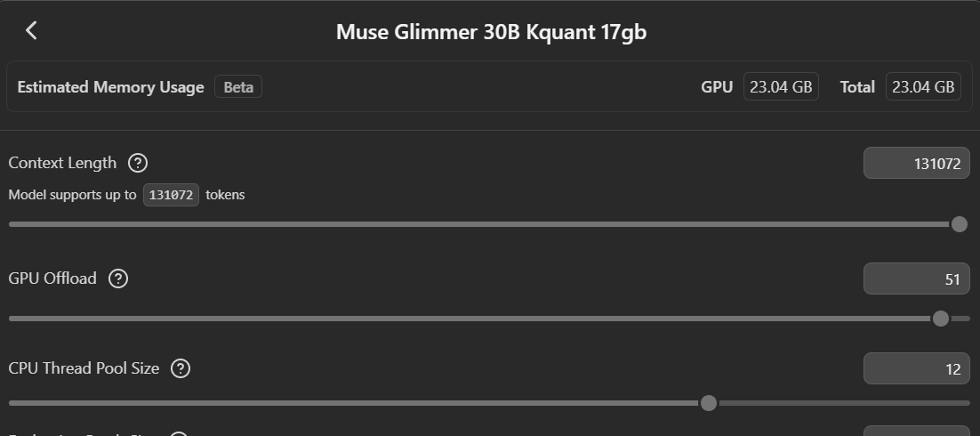This screenshot has height=436, width=980.
Task: Click the CPU Thread Pool Size field showing 12
Action: click(916, 368)
